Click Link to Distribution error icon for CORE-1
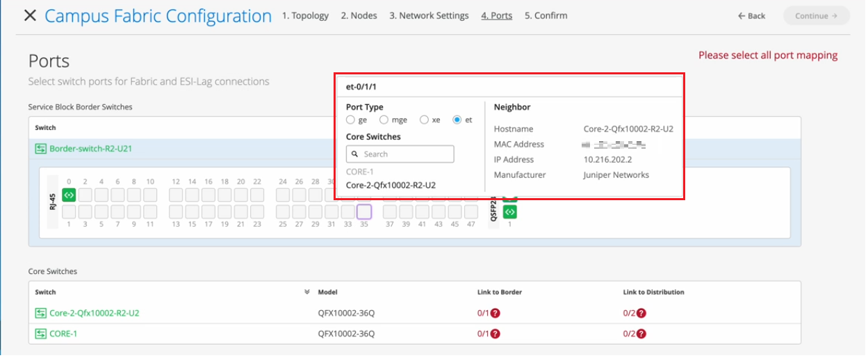This screenshot has height=358, width=868. (641, 334)
